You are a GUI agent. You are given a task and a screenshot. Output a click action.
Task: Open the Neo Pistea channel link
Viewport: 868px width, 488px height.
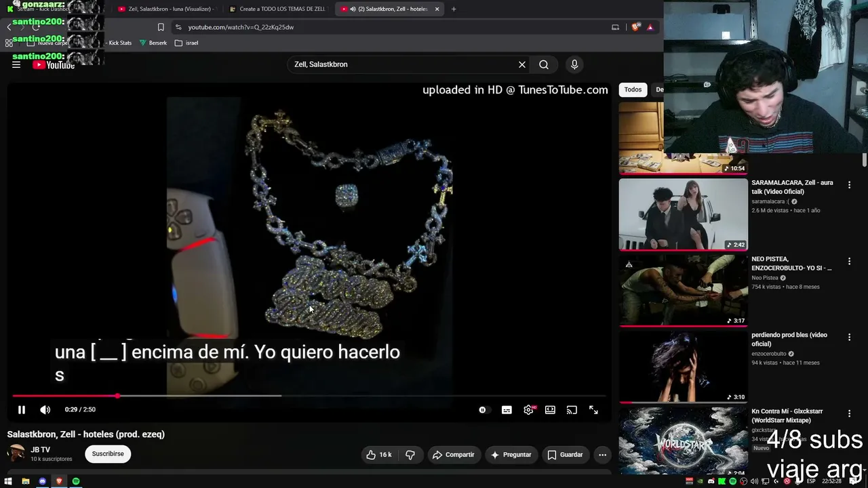click(x=765, y=278)
